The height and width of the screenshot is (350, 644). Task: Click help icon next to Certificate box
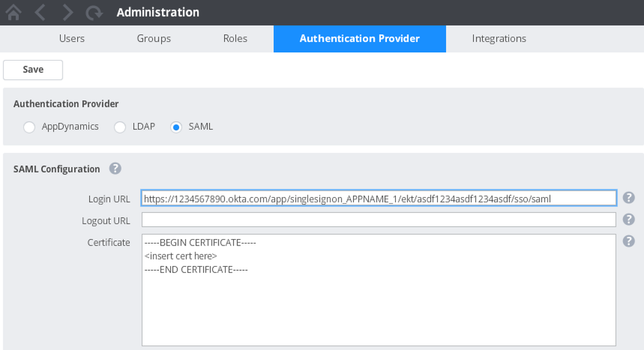pyautogui.click(x=629, y=241)
